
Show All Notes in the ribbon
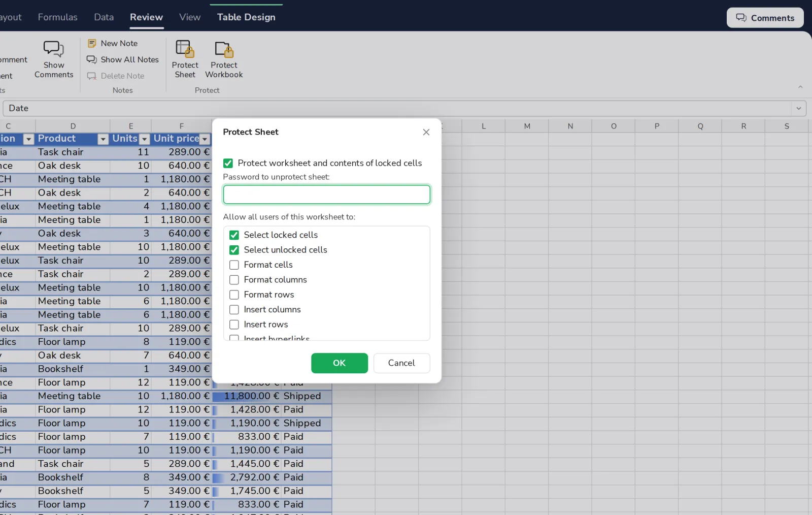[x=123, y=59]
